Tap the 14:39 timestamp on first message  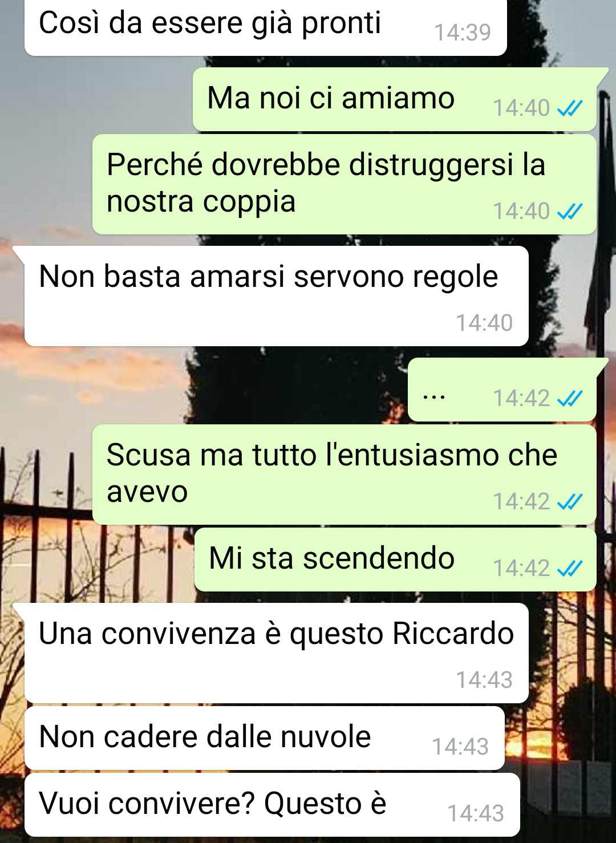(463, 33)
